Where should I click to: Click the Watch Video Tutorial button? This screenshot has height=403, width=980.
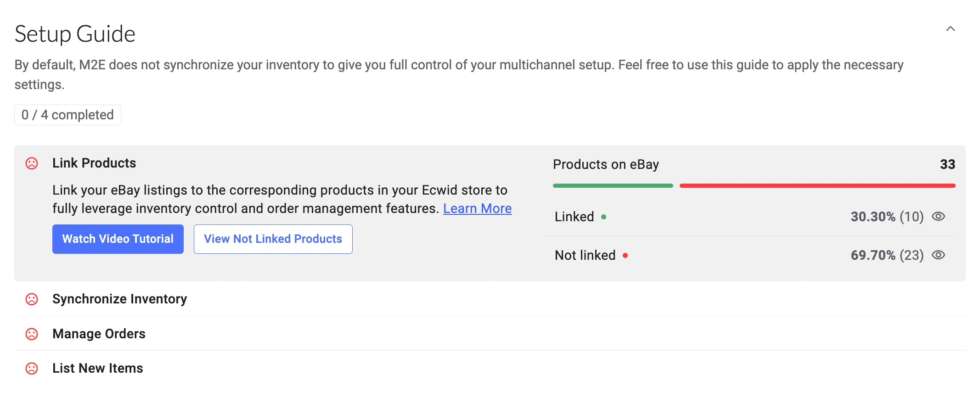pyautogui.click(x=118, y=239)
